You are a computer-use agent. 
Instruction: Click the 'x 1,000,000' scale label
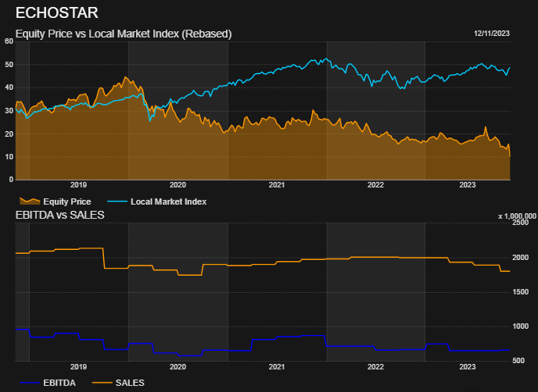(517, 216)
